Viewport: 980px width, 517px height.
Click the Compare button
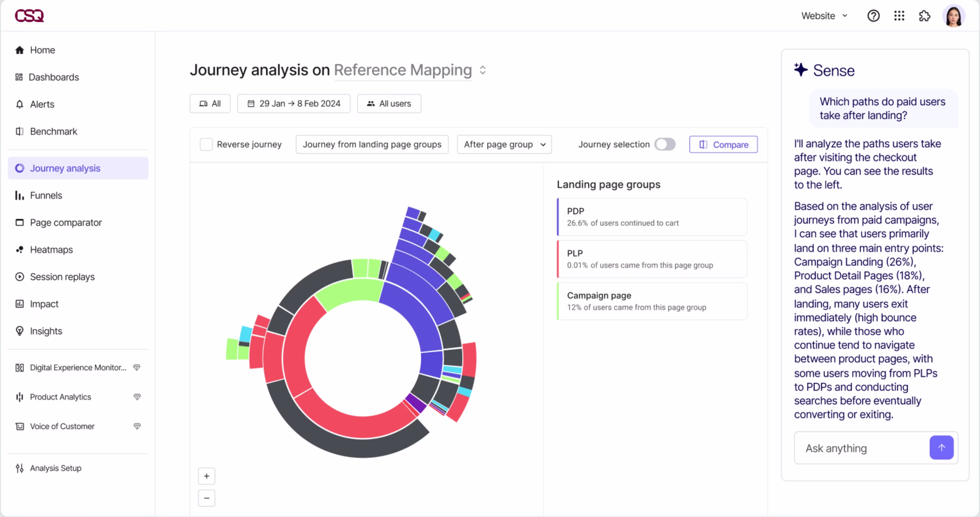point(723,145)
